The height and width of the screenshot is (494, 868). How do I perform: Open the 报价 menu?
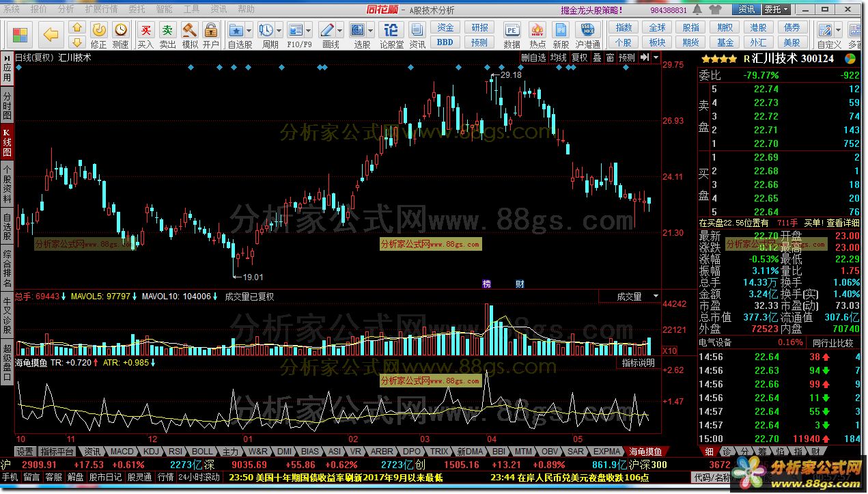pyautogui.click(x=39, y=10)
